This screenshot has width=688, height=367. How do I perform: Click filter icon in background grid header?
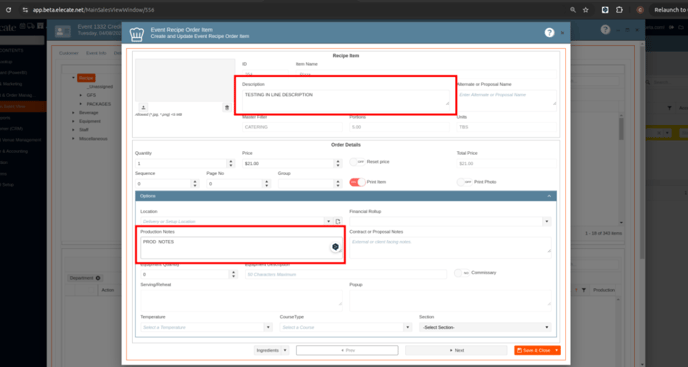pos(584,290)
